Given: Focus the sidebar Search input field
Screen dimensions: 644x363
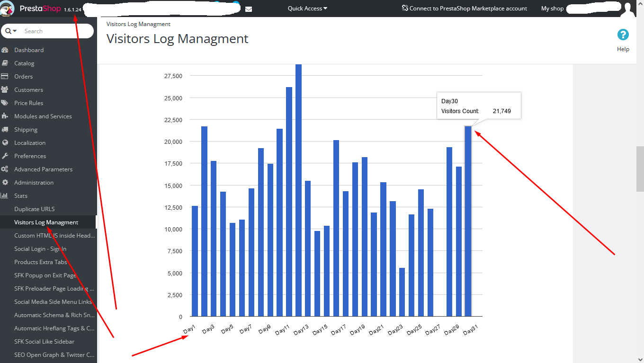Looking at the screenshot, I should 56,31.
